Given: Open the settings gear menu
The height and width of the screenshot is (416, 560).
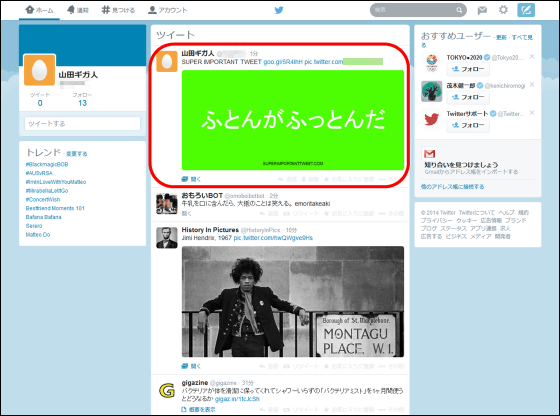Looking at the screenshot, I should (x=503, y=10).
